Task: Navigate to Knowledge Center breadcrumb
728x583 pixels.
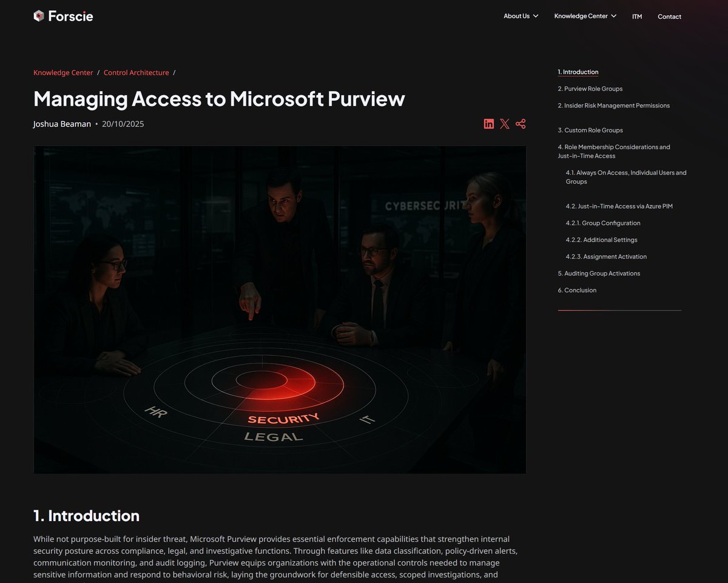Action: tap(63, 72)
